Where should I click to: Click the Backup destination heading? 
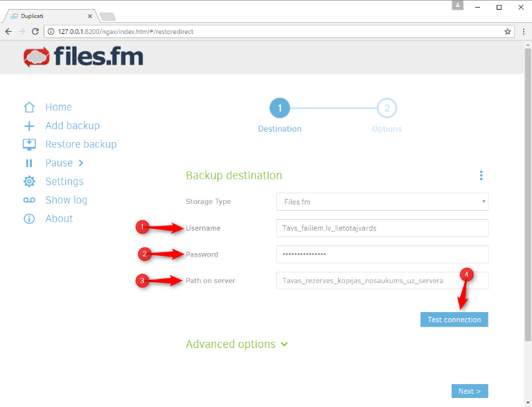(233, 175)
